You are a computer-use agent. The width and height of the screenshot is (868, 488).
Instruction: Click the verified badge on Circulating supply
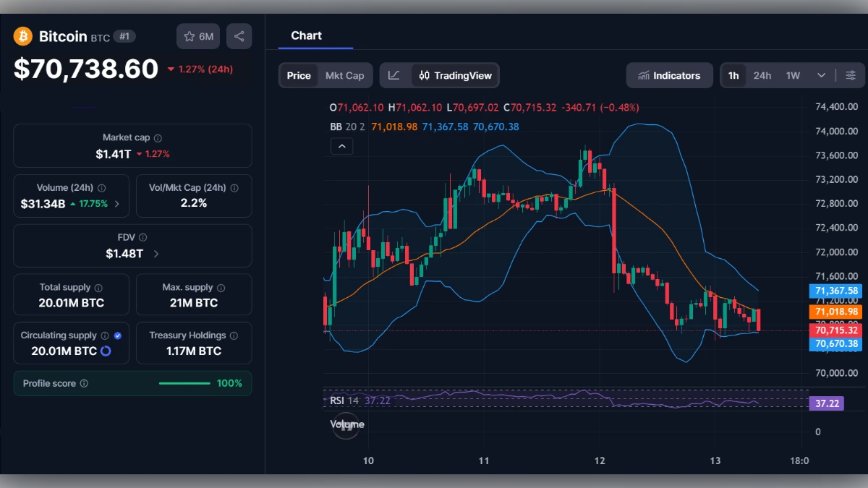(117, 335)
